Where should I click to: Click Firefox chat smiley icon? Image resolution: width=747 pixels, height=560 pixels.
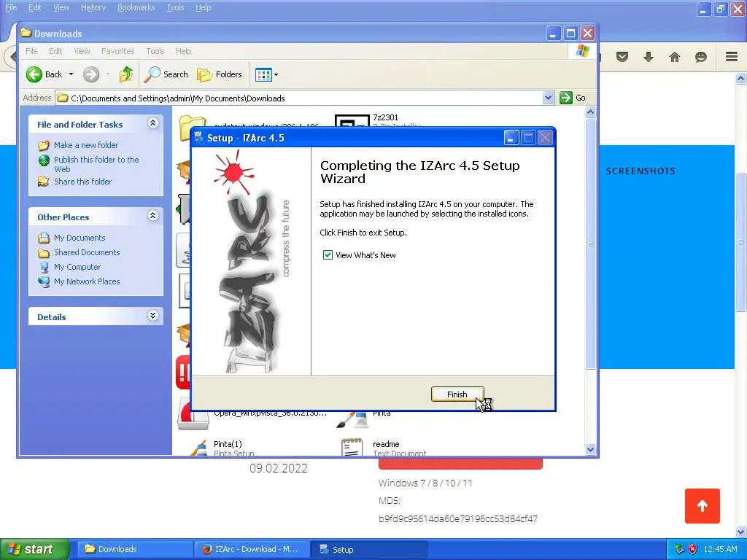tap(701, 57)
